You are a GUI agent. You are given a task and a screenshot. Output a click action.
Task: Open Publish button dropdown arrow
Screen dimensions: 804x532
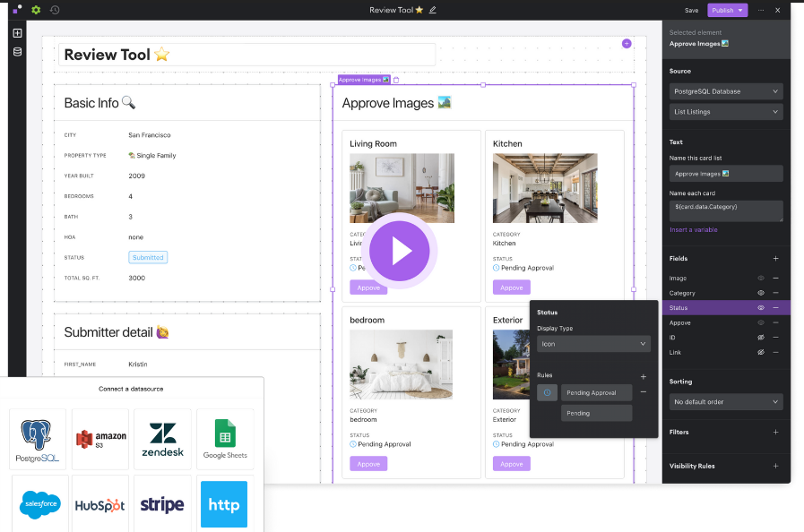(x=740, y=10)
